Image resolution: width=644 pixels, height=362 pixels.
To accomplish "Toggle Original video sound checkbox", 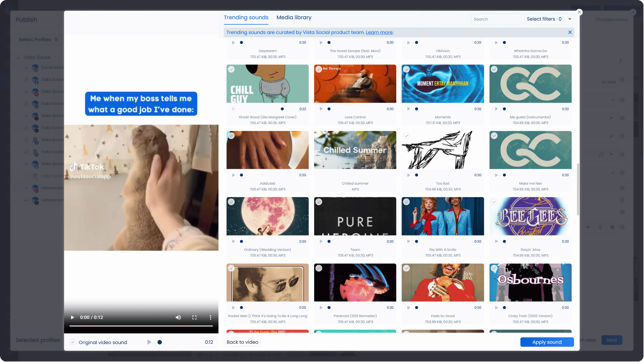I will (73, 342).
